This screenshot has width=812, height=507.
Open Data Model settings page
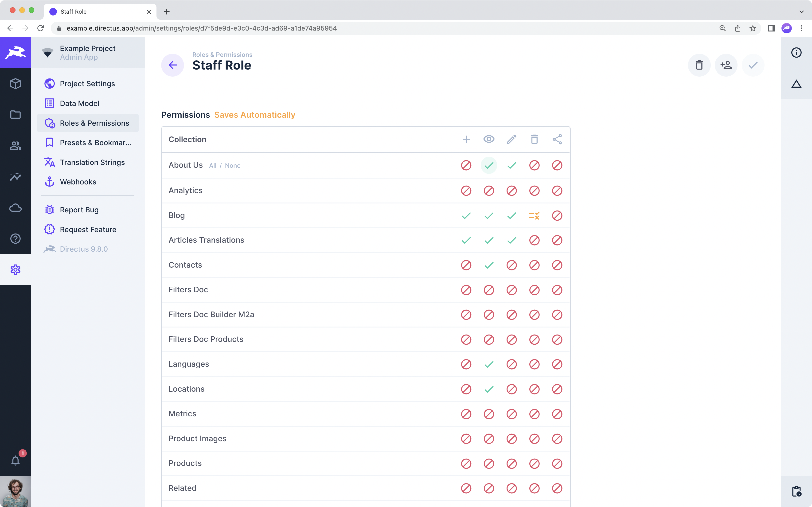(79, 103)
